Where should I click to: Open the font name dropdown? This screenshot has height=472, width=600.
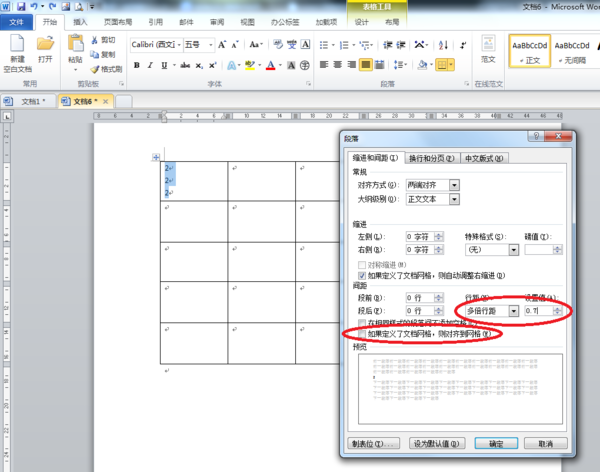click(x=179, y=45)
